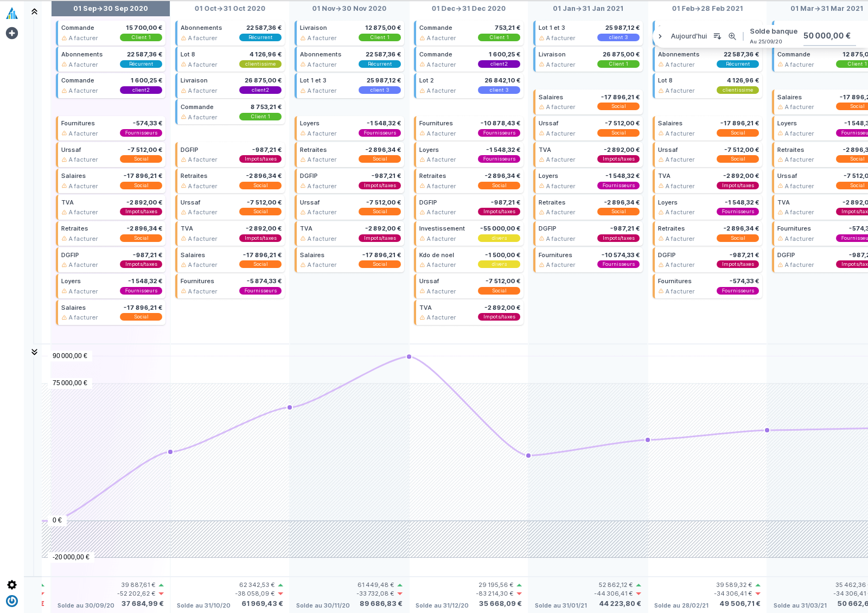Image resolution: width=868 pixels, height=613 pixels.
Task: Click the chart point at end of October
Action: (290, 407)
